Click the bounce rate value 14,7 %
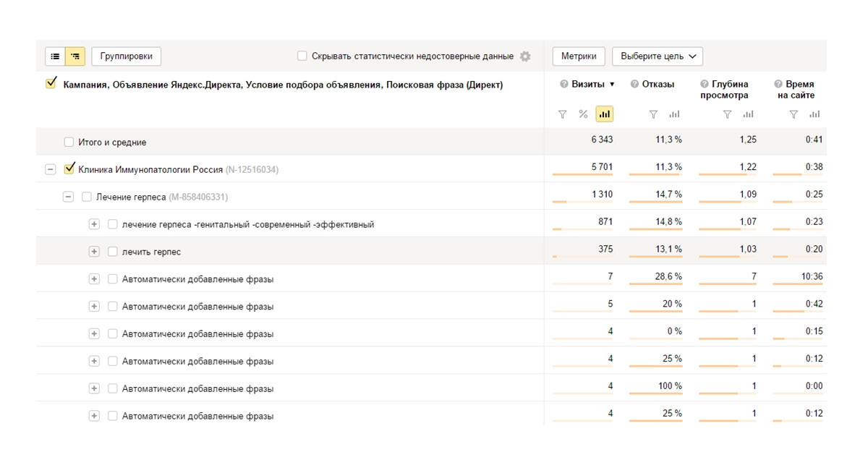The image size is (868, 473). [669, 195]
